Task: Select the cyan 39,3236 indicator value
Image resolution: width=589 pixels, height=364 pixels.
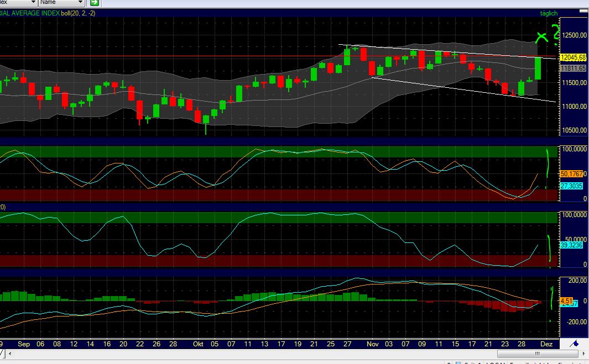Action: point(571,245)
